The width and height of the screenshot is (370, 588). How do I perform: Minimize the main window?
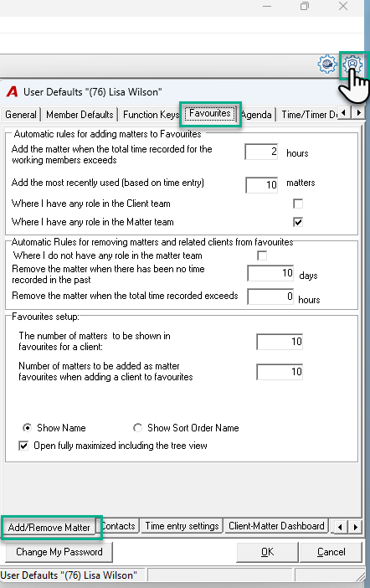tap(267, 7)
